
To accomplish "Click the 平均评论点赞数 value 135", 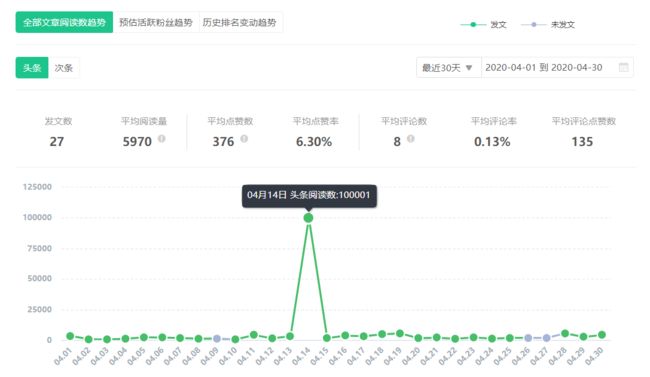I will click(x=582, y=142).
